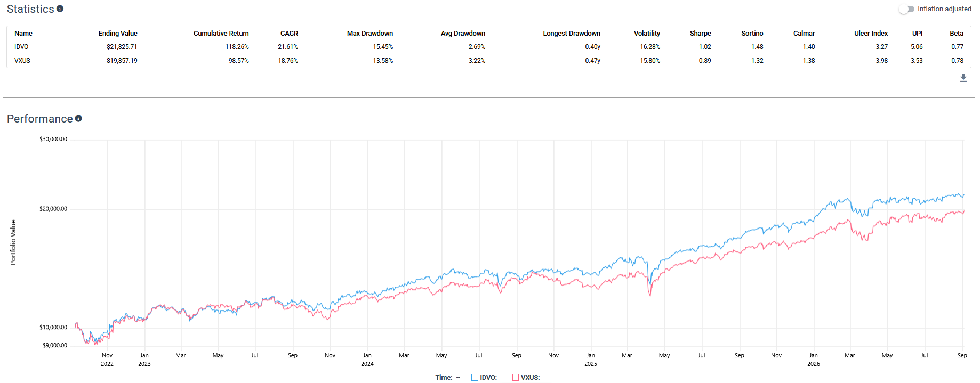
Task: Click Sharpe value 1.02
Action: coord(705,47)
